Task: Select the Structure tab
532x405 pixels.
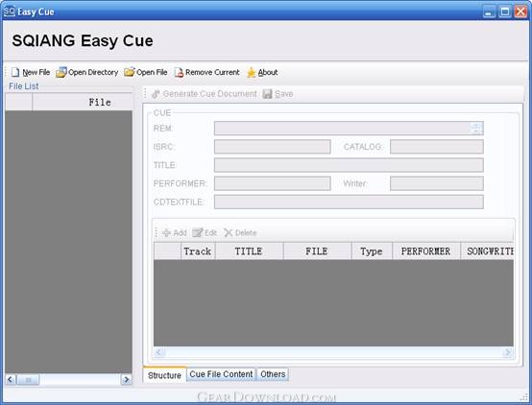Action: coord(164,375)
